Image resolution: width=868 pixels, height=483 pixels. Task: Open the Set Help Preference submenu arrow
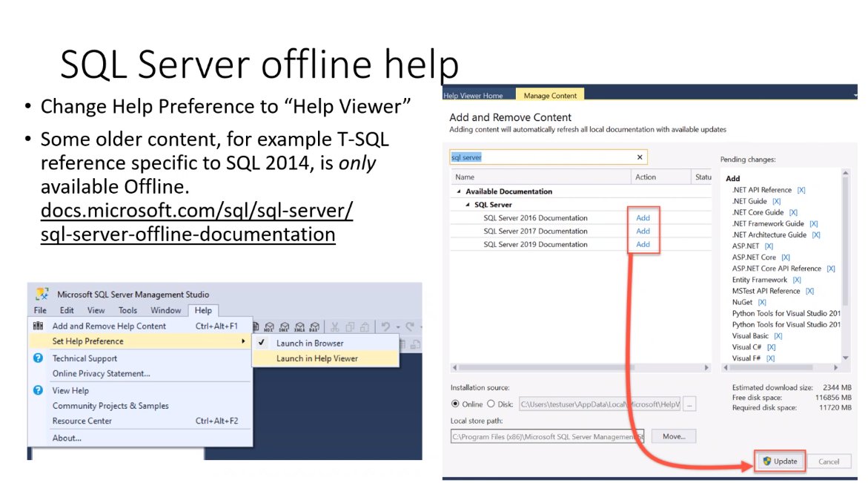click(243, 341)
